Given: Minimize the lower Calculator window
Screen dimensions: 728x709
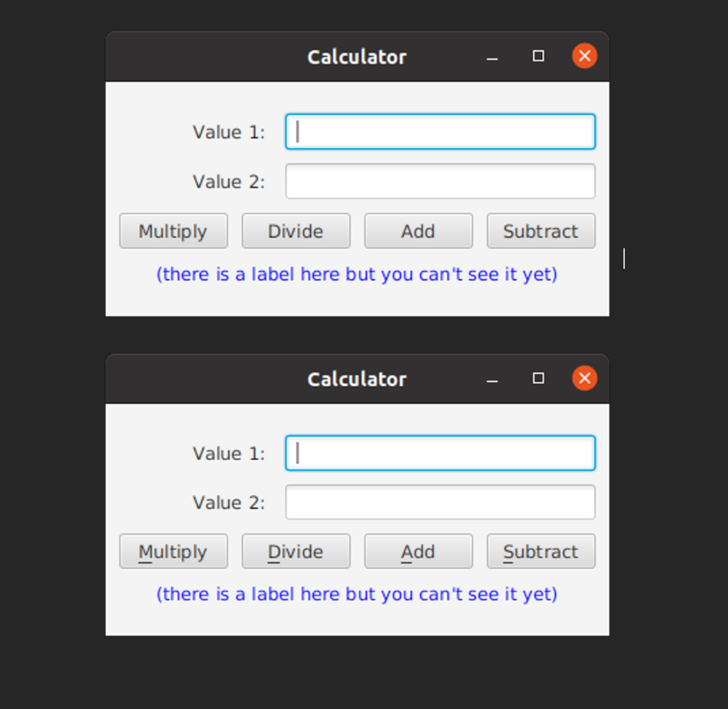Looking at the screenshot, I should [x=492, y=380].
